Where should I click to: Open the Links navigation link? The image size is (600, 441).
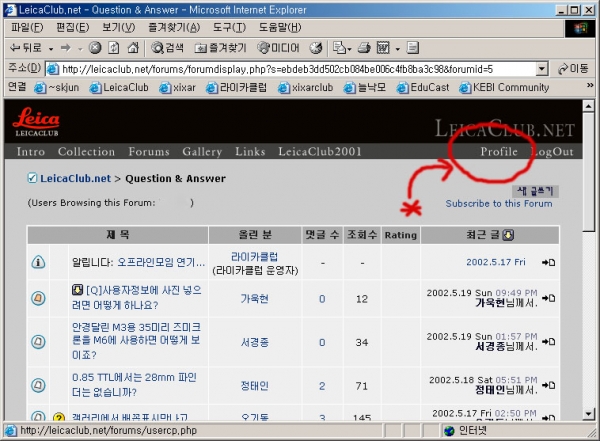point(250,151)
